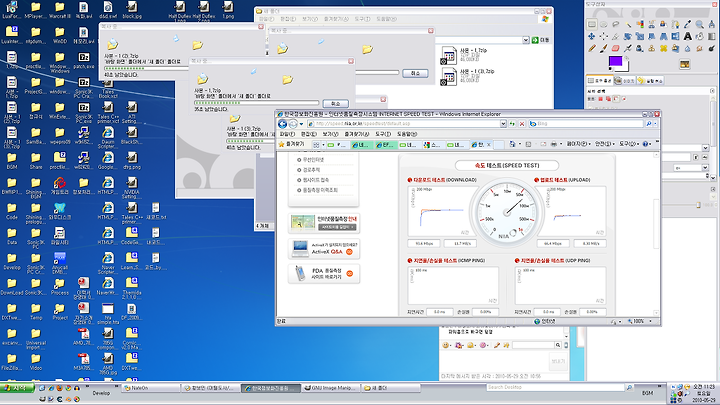The width and height of the screenshot is (720, 405).
Task: Select the Text tool letter A
Action: tap(688, 36)
